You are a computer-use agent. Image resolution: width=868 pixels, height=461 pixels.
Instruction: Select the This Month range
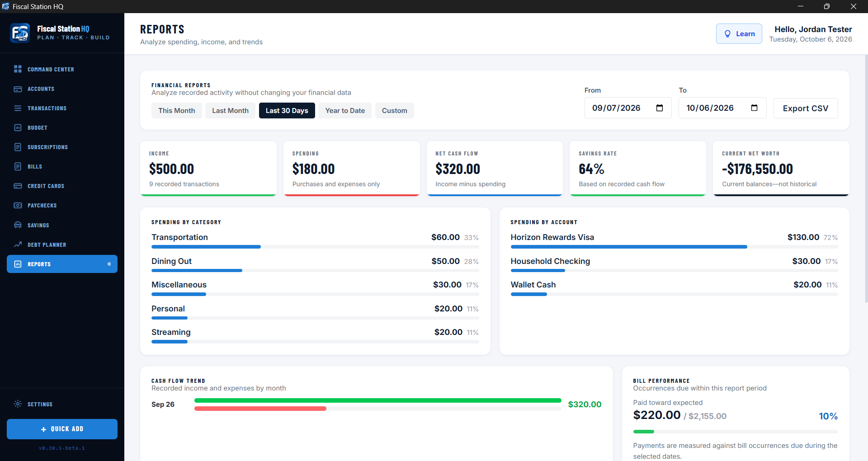pos(177,111)
